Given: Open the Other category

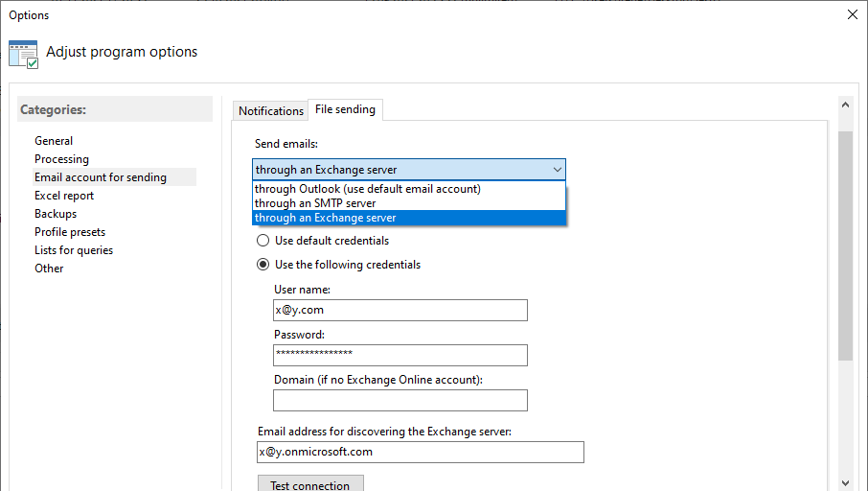Looking at the screenshot, I should 49,269.
